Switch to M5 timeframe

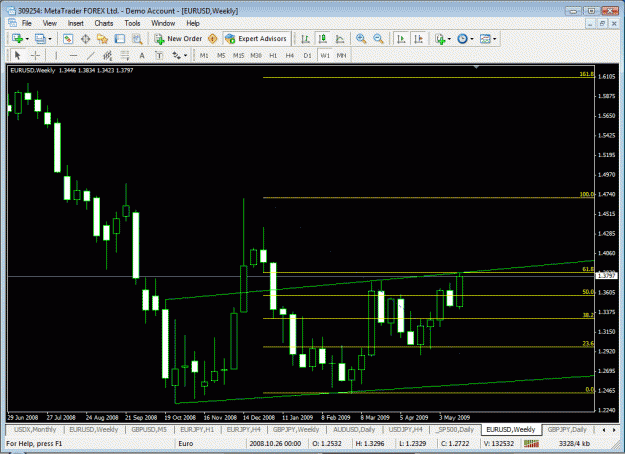coord(221,55)
